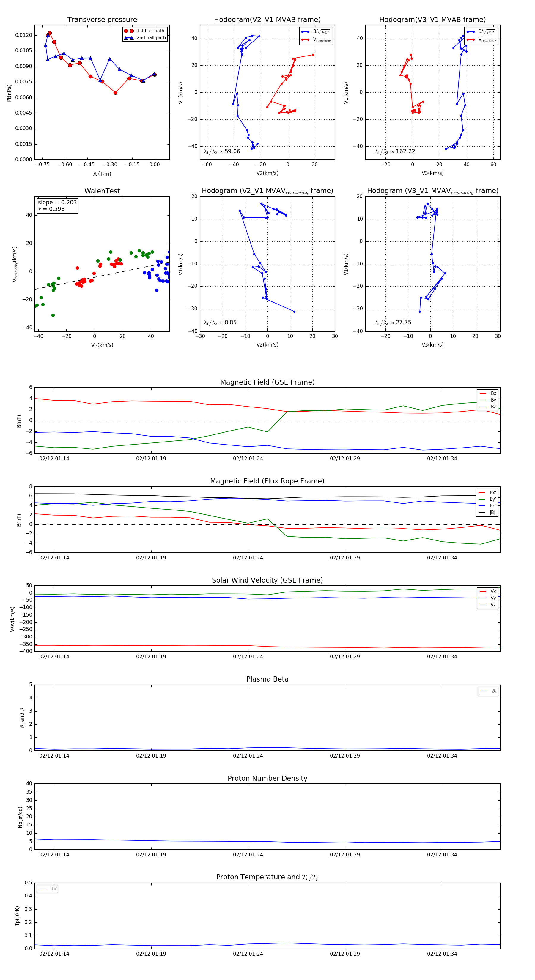The image size is (535, 980).
Task: Click the |B| legend entry
Action: pyautogui.click(x=487, y=513)
